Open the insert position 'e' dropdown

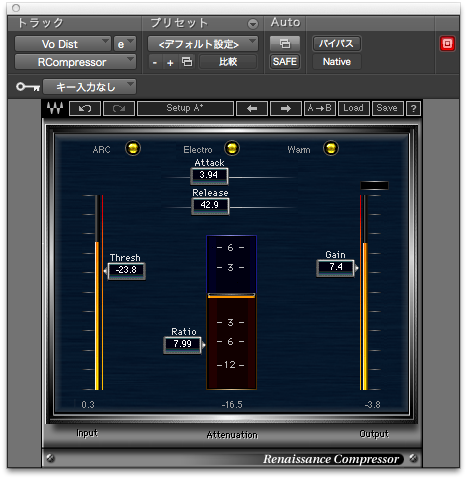pyautogui.click(x=125, y=44)
